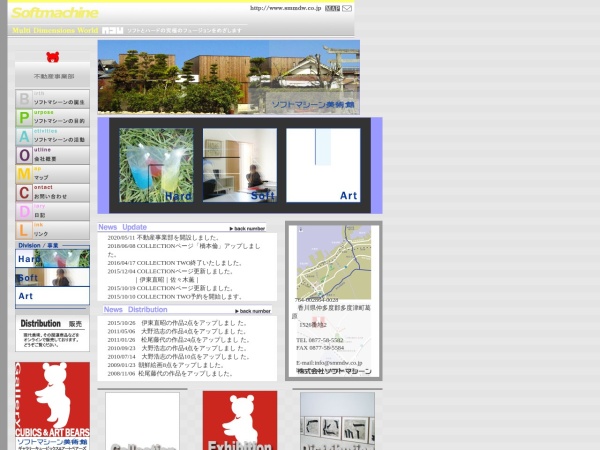Open the Activities menu item

(53, 136)
